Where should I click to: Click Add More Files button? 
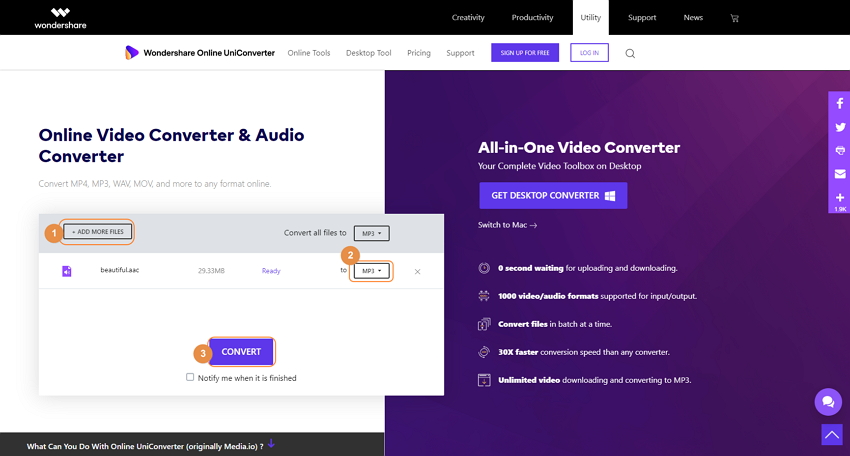pyautogui.click(x=98, y=232)
